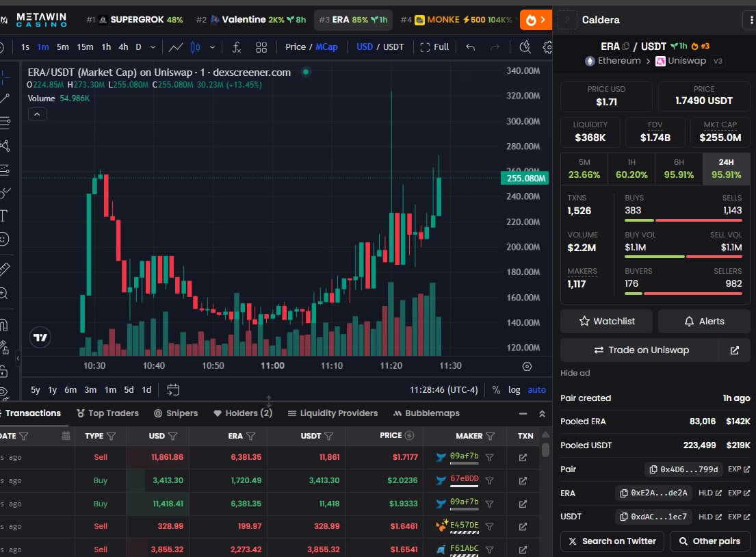Enter Full screen chart mode
The height and width of the screenshot is (557, 756).
[x=434, y=47]
